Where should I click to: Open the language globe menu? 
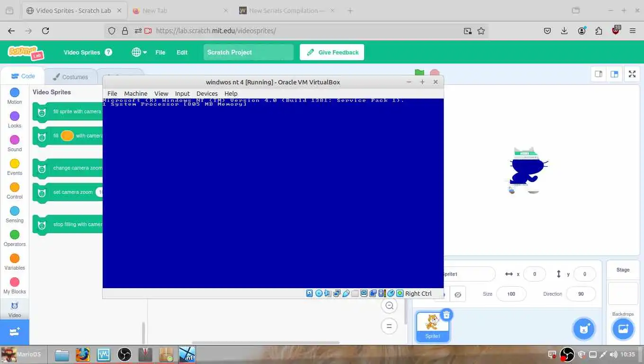click(139, 52)
